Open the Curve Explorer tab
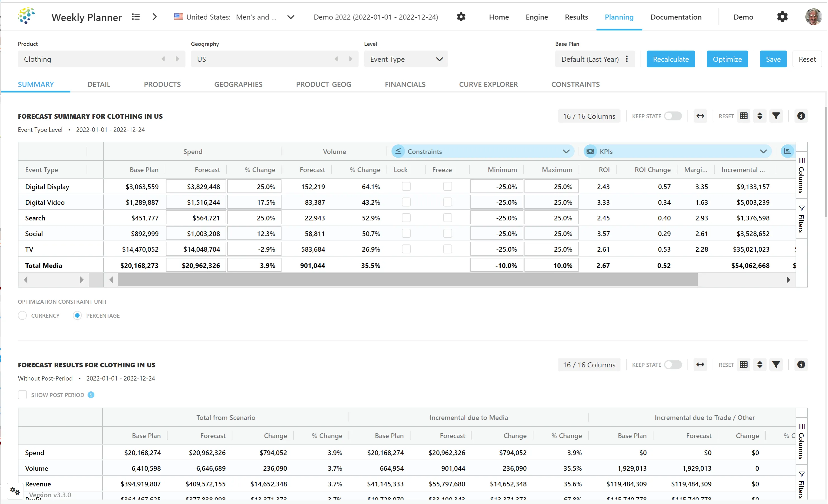Viewport: 828px width, 504px height. (488, 84)
